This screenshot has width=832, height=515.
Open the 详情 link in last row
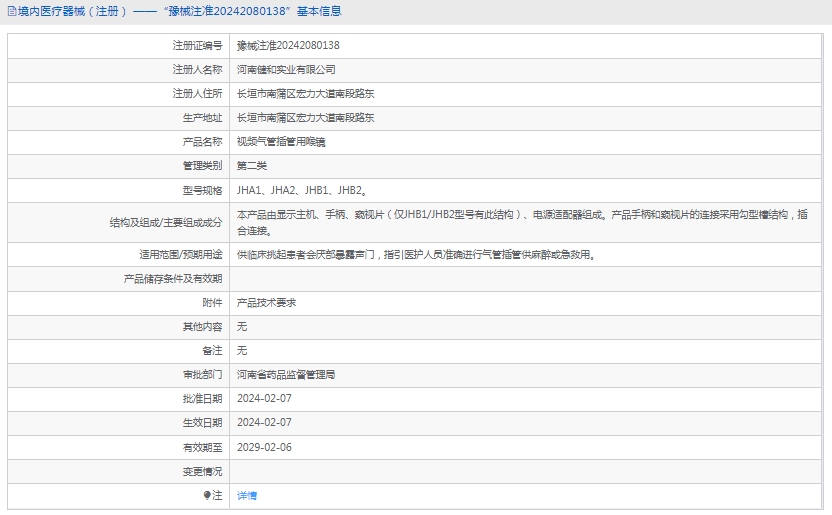tap(247, 496)
